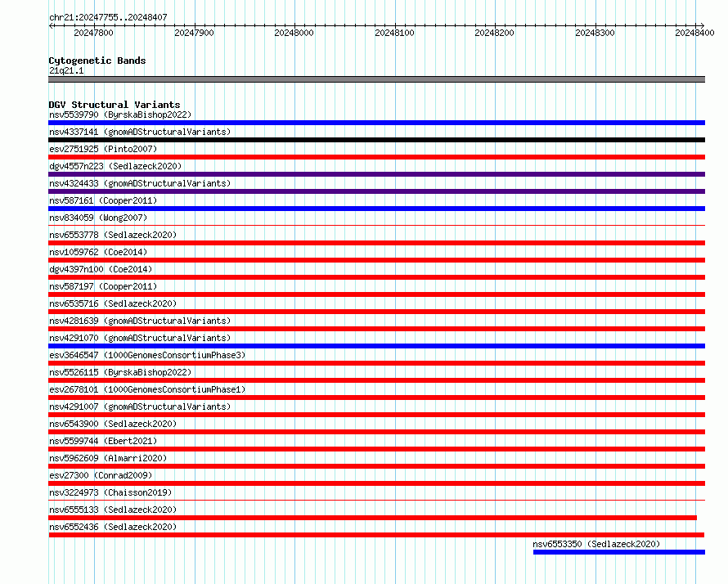Click the esv2678101 (1000GenomesConsortiumPhase1) label

(x=147, y=389)
